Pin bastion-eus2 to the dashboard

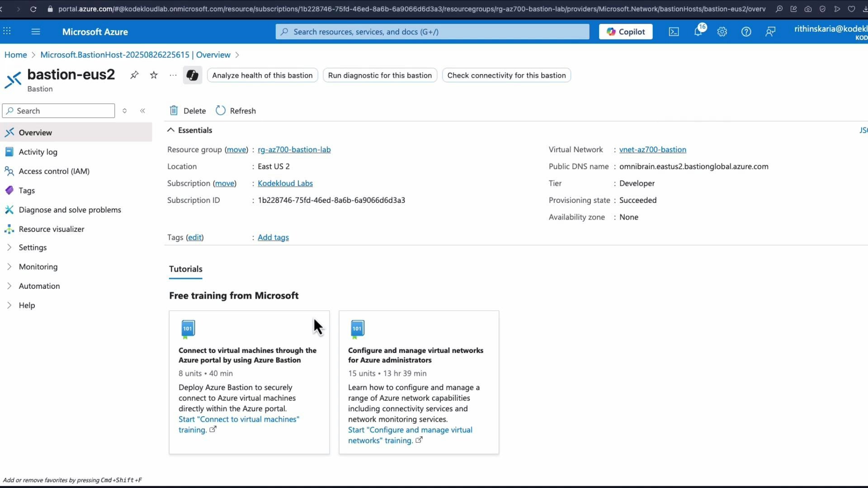click(134, 75)
